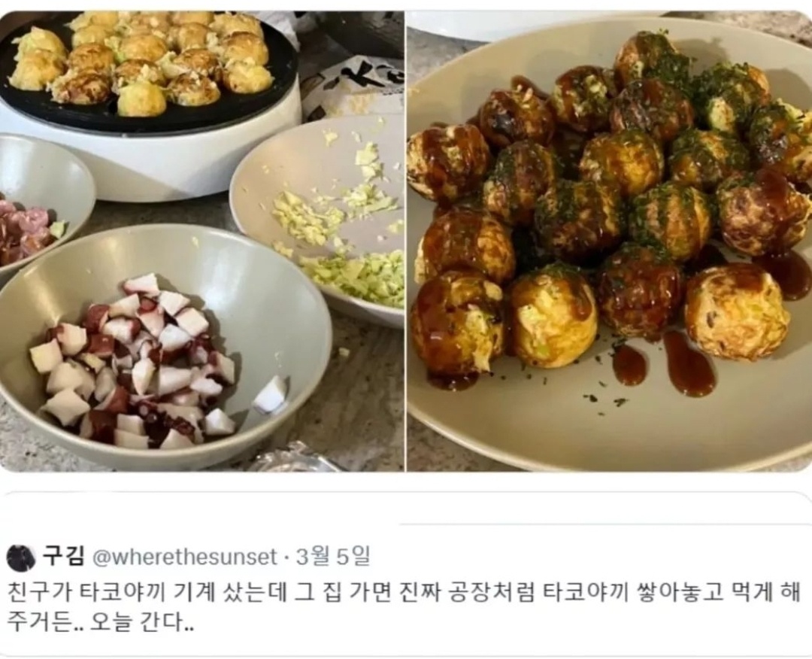Image resolution: width=812 pixels, height=659 pixels.
Task: Click the seaweed flakes scattered on plate bottom
Action: (604, 399)
